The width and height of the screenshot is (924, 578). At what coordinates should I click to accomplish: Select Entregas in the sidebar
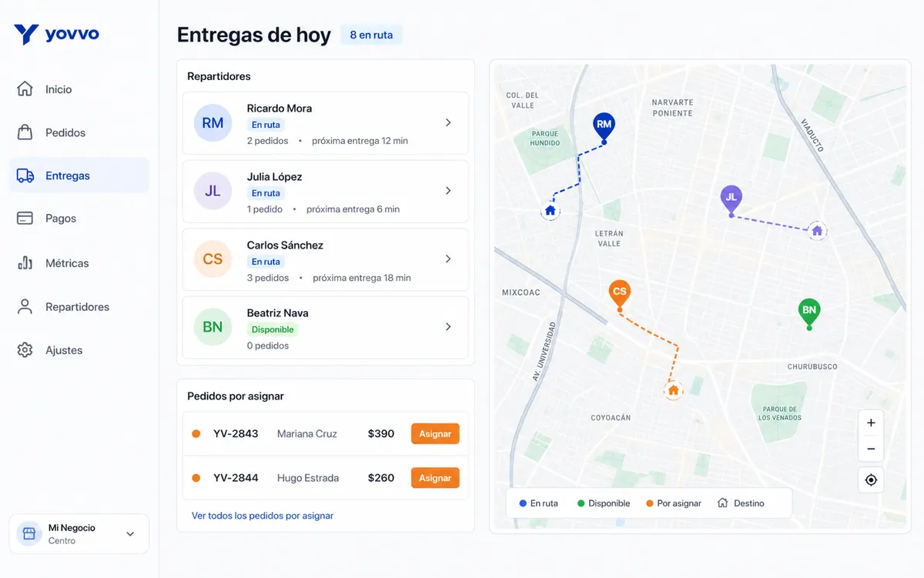79,175
